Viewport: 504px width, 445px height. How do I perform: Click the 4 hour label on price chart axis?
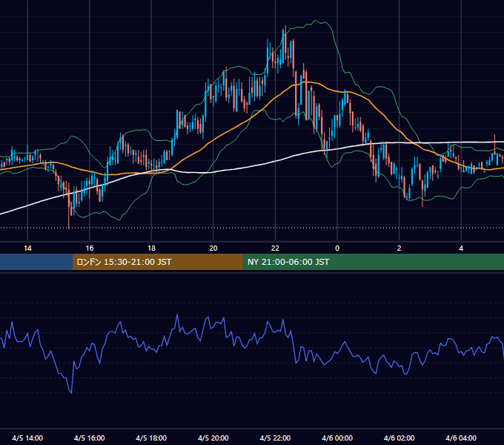461,248
